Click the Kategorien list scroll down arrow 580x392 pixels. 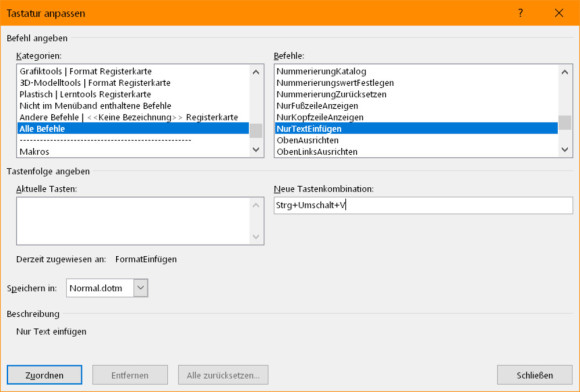click(256, 149)
